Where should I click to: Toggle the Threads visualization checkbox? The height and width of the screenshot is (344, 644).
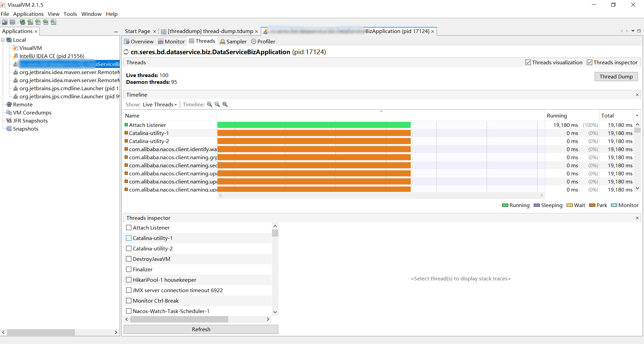(x=528, y=62)
